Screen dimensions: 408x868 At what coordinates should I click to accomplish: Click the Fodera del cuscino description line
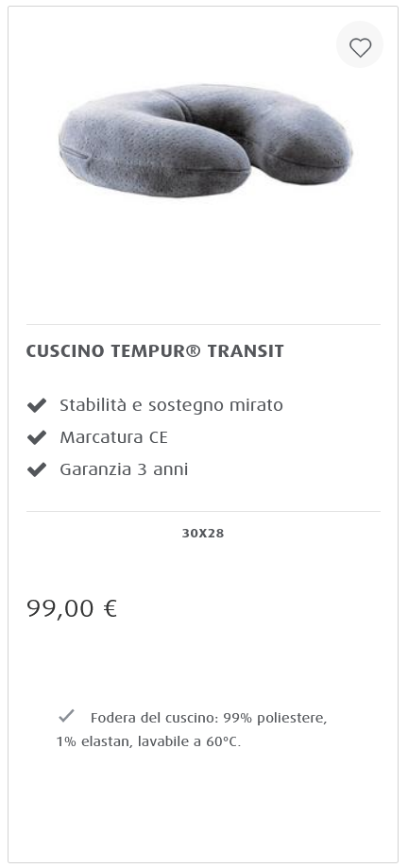(209, 718)
